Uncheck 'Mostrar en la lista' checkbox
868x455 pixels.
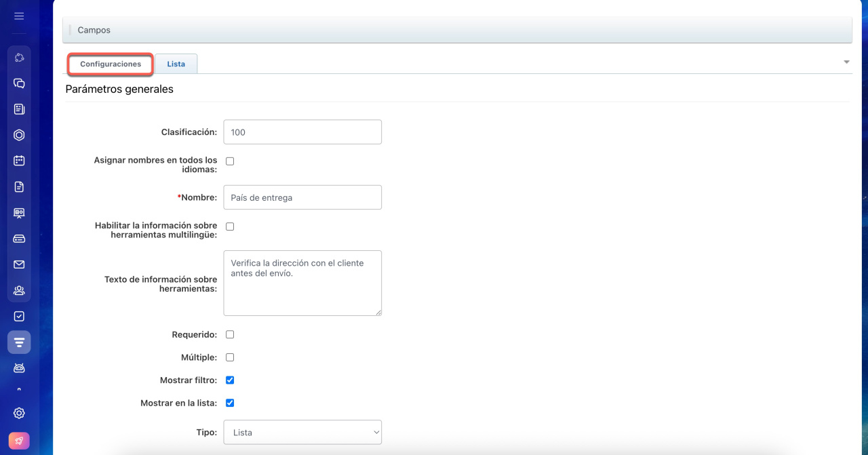(230, 403)
